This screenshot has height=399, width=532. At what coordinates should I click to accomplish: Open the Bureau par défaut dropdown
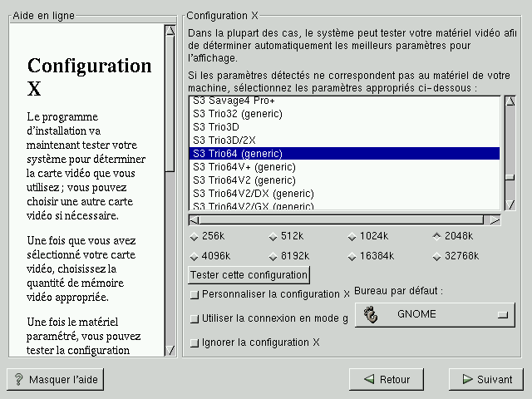(x=435, y=315)
